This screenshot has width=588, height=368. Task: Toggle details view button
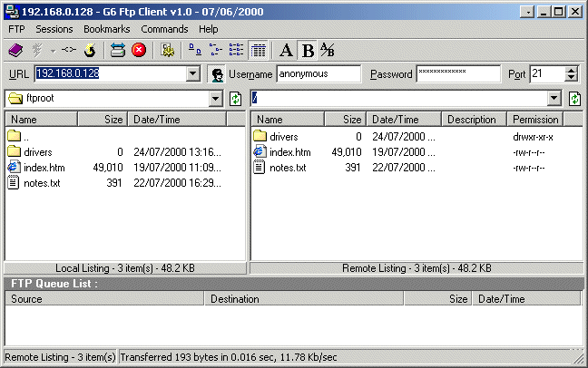pos(258,50)
